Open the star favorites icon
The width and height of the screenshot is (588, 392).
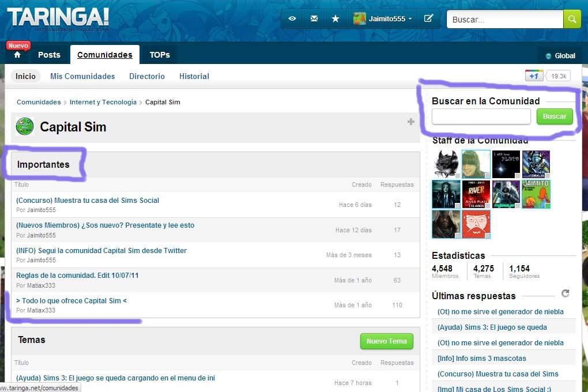pos(336,18)
